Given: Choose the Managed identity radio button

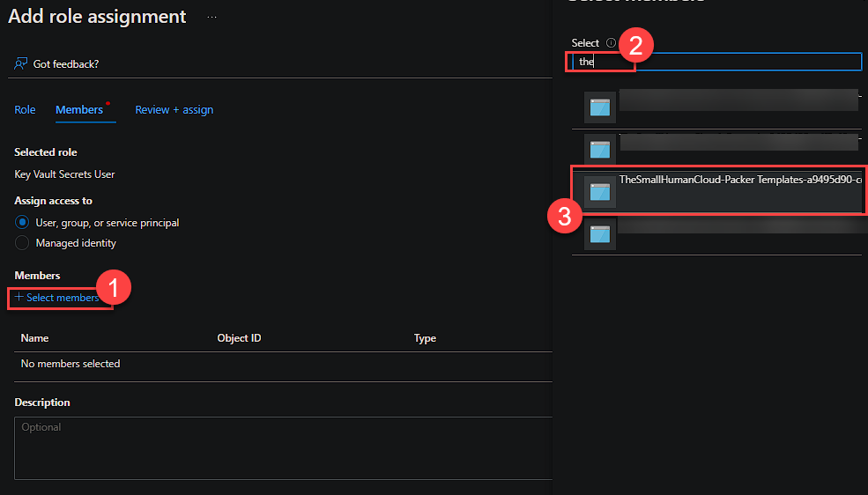Looking at the screenshot, I should (x=23, y=243).
